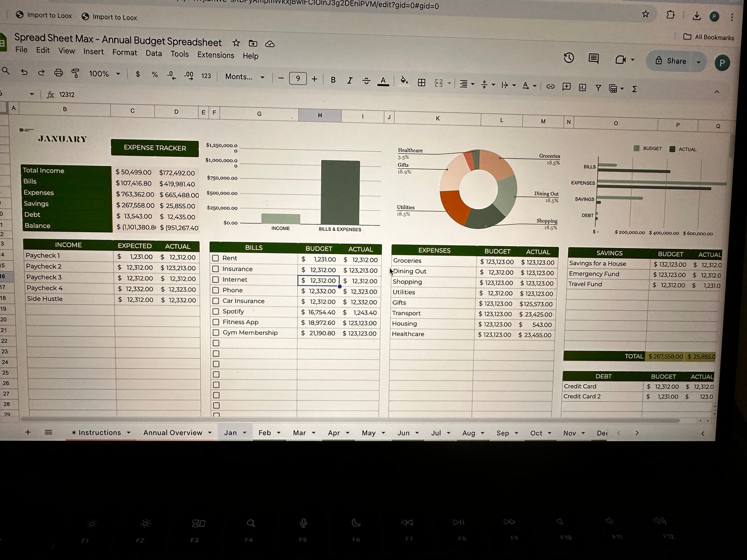This screenshot has width=747, height=560.
Task: Open the all sheets list button
Action: [x=48, y=432]
